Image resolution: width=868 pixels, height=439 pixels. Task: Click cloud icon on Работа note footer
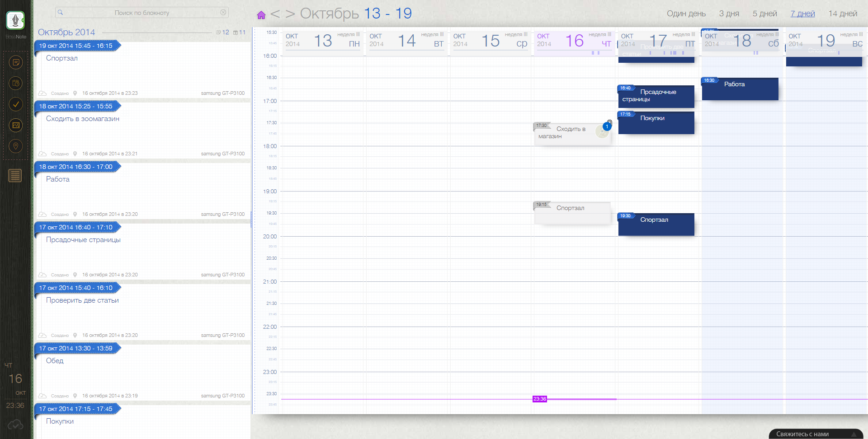tap(42, 214)
